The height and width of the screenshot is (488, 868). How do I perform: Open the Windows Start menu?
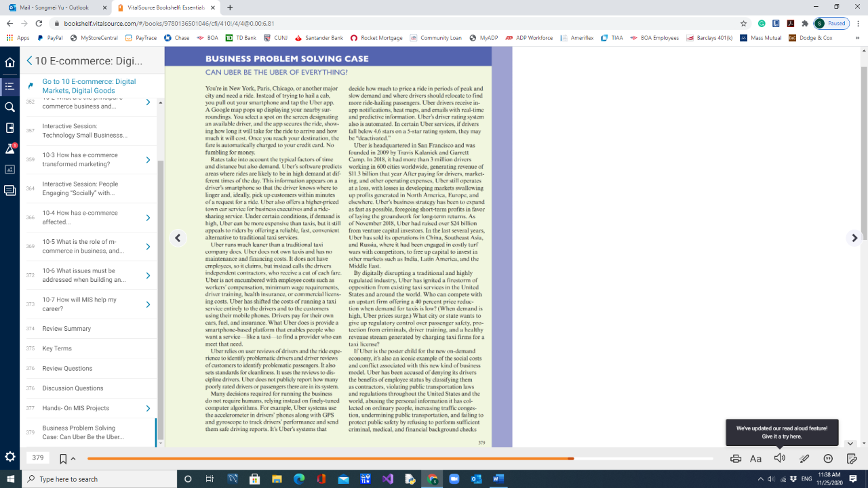point(10,479)
